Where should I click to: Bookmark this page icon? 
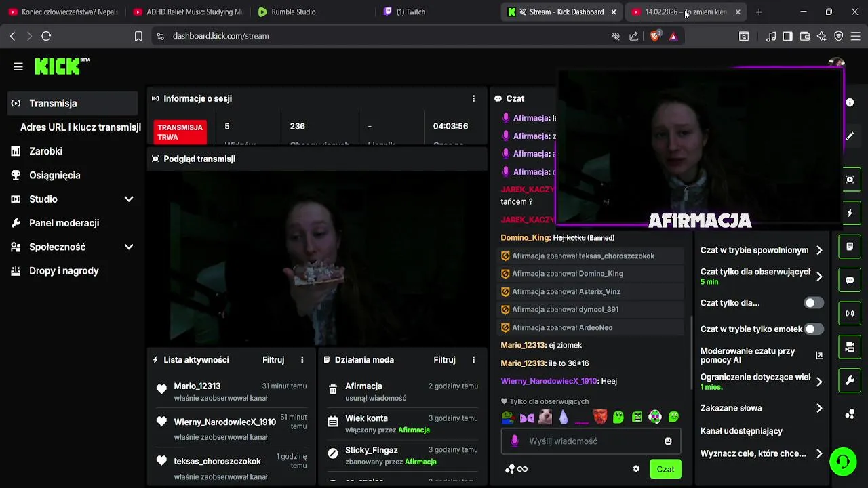pos(138,36)
